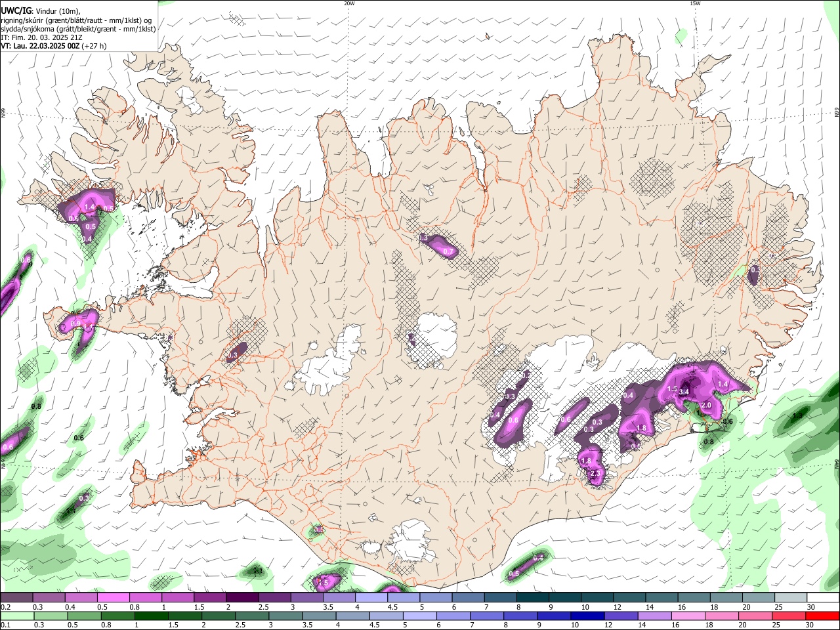
Task: Pick the light gray snow-scale swatch between 25 and 30
Action: pos(791,598)
